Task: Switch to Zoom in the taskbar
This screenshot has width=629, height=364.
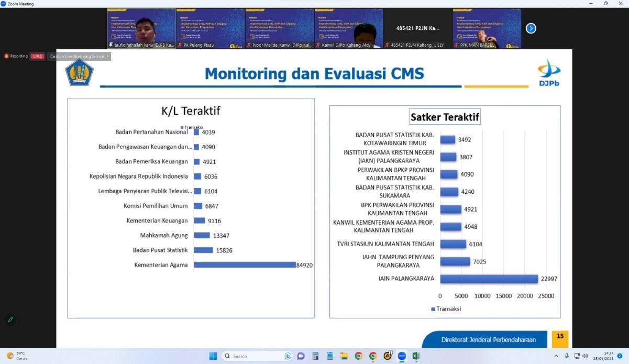Action: tap(402, 356)
